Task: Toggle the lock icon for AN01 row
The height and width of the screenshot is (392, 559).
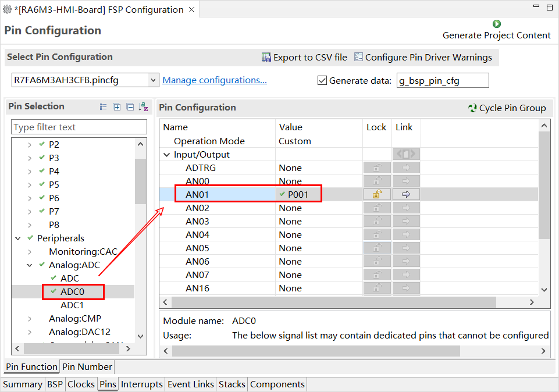Action: click(x=377, y=194)
